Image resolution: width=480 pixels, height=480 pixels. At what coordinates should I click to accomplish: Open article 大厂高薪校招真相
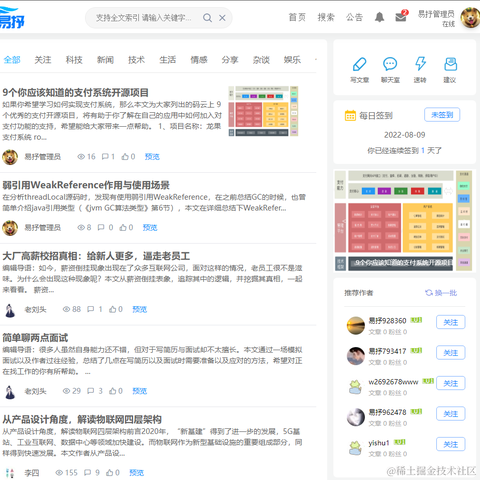(96, 256)
